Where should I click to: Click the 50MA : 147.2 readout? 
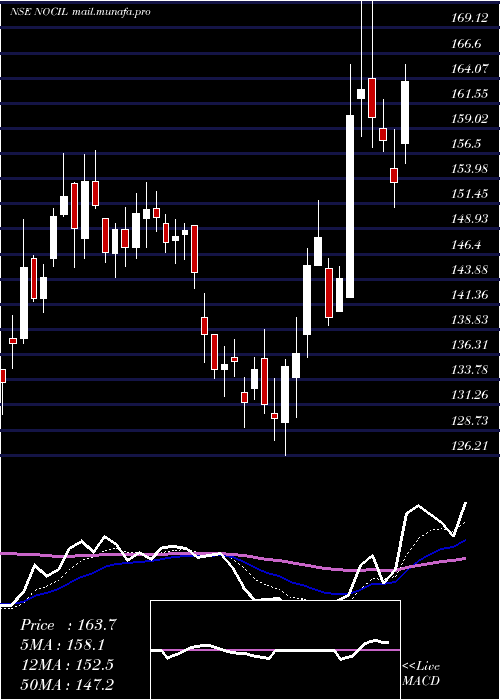click(x=68, y=685)
